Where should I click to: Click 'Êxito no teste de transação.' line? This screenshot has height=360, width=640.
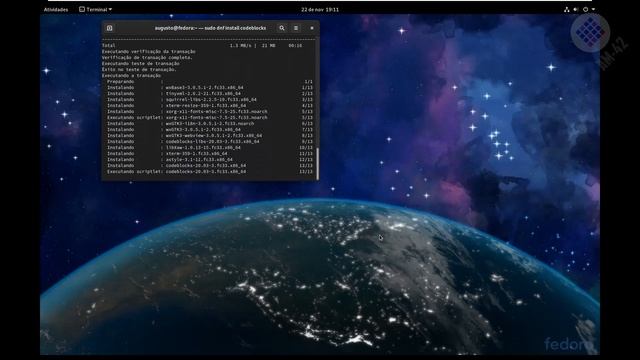(139, 69)
